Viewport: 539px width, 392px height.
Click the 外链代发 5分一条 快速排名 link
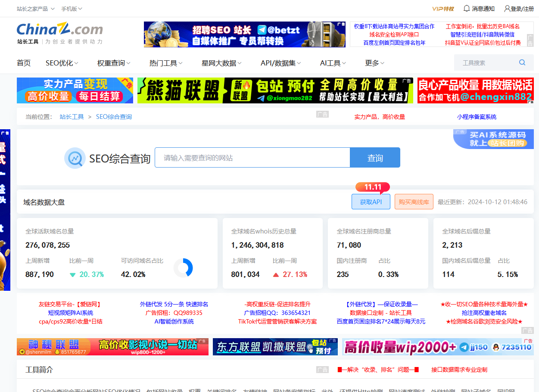click(x=174, y=304)
